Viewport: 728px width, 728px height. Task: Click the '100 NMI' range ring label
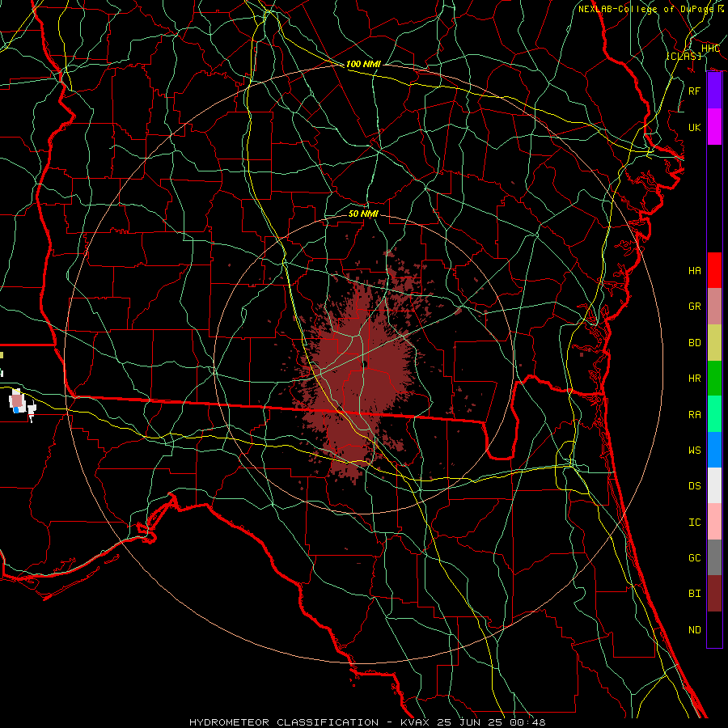coord(363,64)
